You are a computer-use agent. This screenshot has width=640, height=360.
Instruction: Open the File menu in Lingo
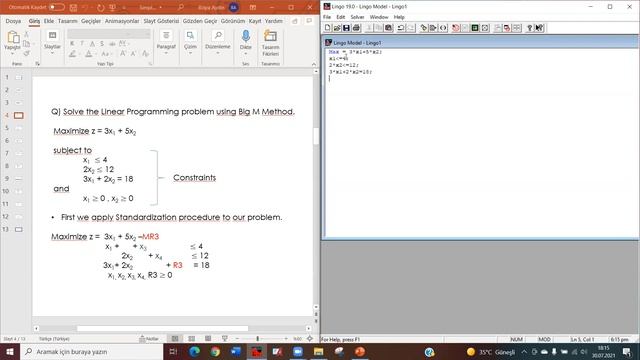click(x=327, y=17)
